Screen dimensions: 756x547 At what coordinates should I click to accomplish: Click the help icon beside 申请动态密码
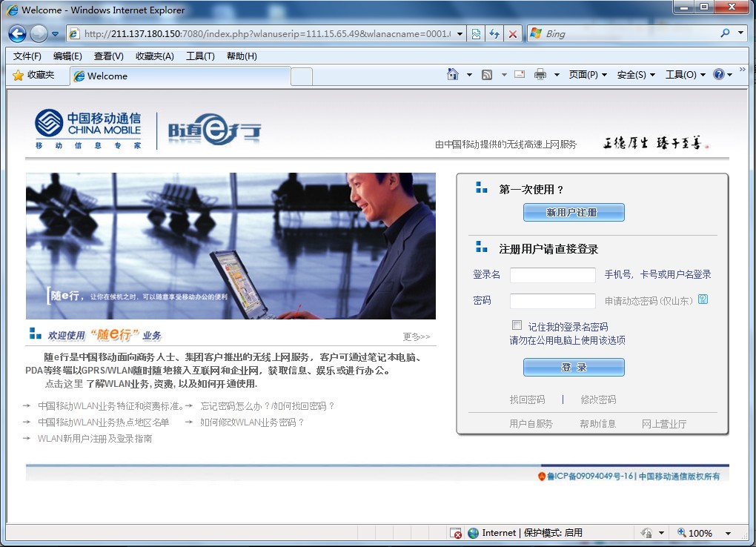pyautogui.click(x=703, y=299)
